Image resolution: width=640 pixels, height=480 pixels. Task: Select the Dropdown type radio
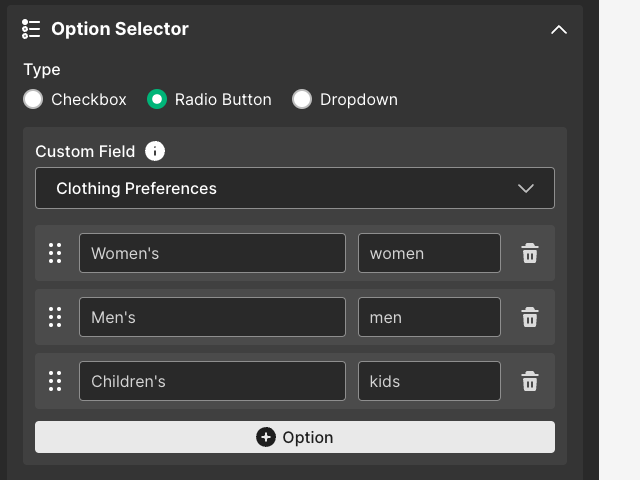pyautogui.click(x=302, y=99)
